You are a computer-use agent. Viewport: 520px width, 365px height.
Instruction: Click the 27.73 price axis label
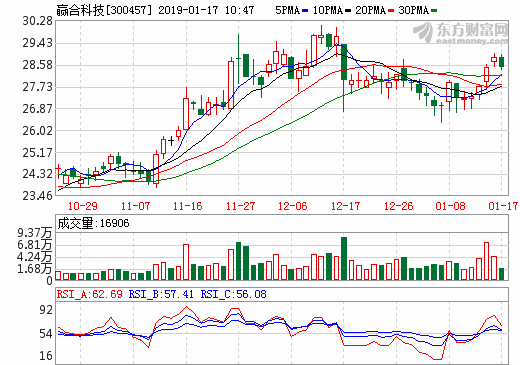pyautogui.click(x=38, y=87)
